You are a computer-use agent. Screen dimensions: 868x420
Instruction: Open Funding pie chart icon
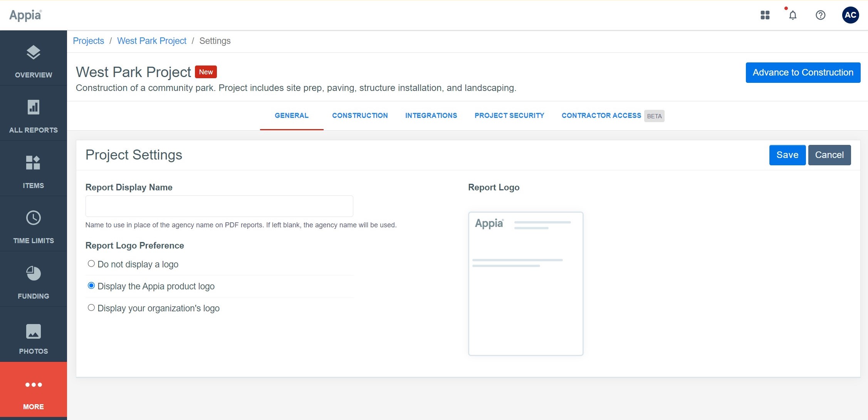(34, 274)
